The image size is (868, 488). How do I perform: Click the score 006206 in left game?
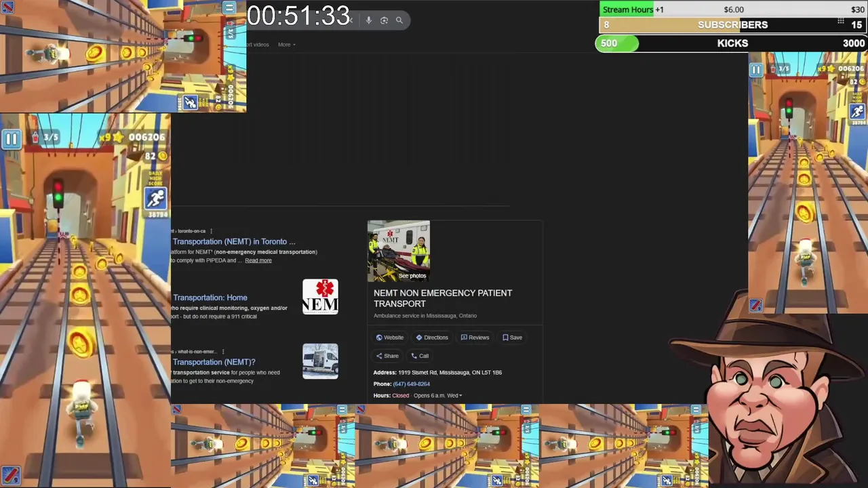146,137
